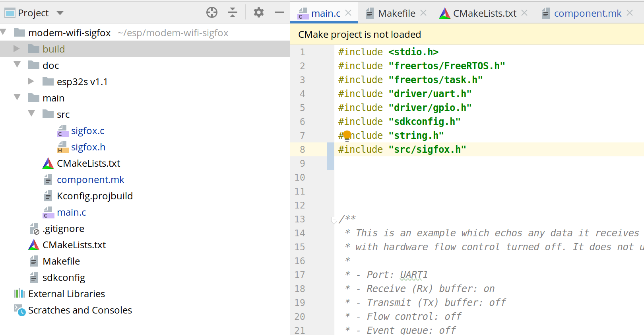The width and height of the screenshot is (644, 335).
Task: Click the sigfox.c C file icon
Action: 63,130
